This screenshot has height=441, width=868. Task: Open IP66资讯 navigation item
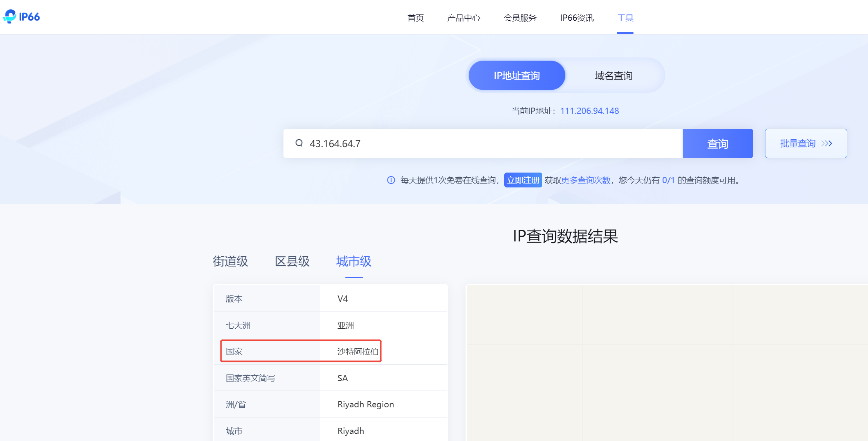click(x=577, y=18)
